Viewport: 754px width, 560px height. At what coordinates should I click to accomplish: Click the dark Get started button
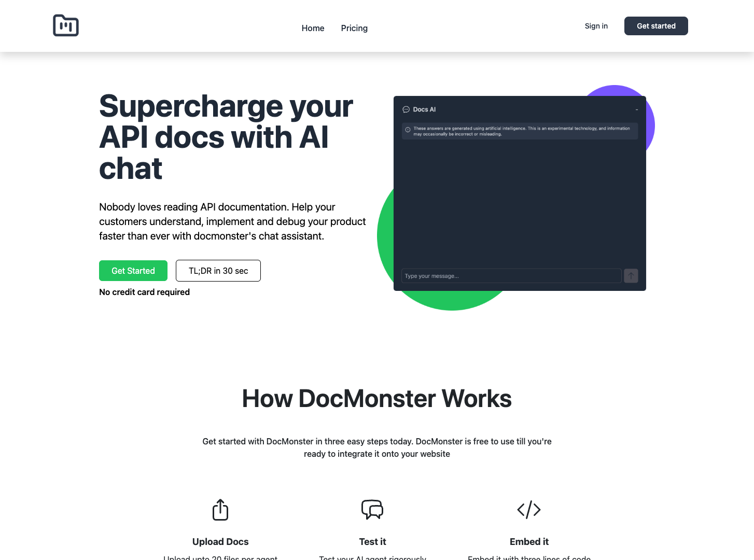click(x=656, y=26)
